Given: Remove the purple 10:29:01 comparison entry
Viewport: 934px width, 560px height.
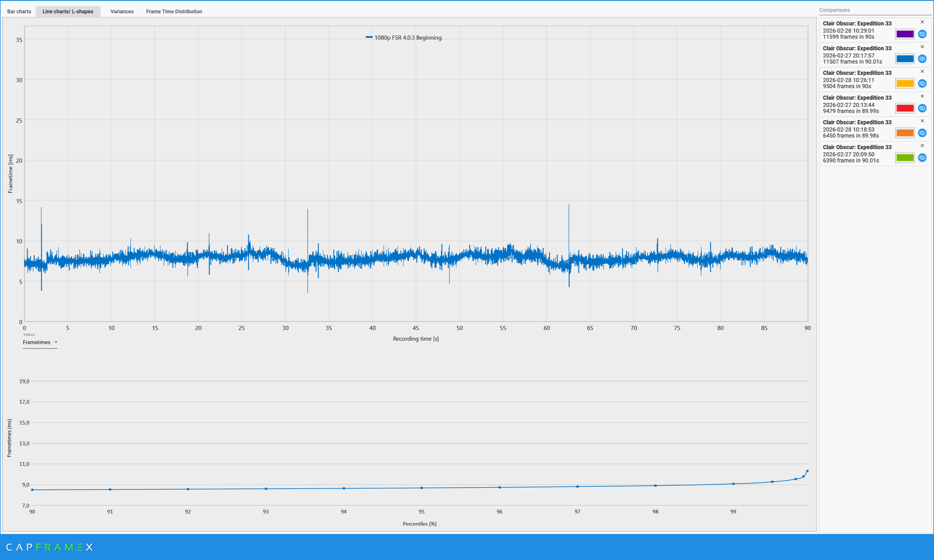Looking at the screenshot, I should click(x=922, y=21).
